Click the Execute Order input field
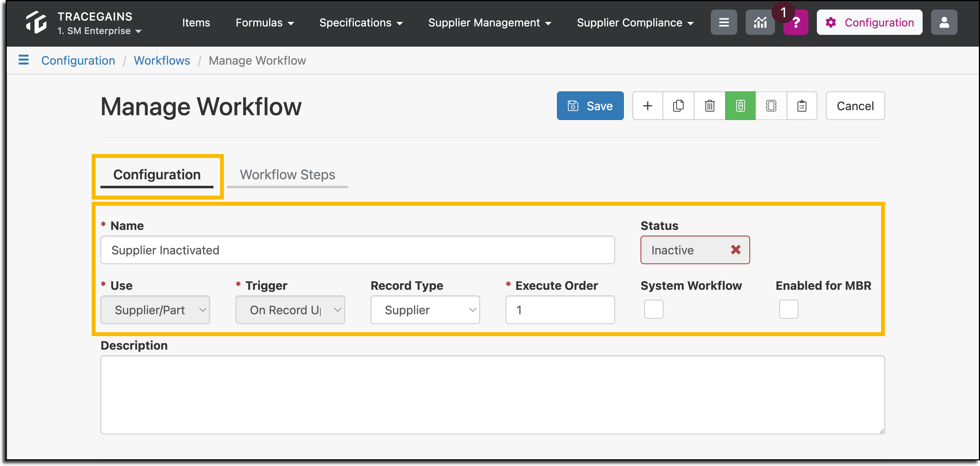The height and width of the screenshot is (466, 980). point(560,310)
